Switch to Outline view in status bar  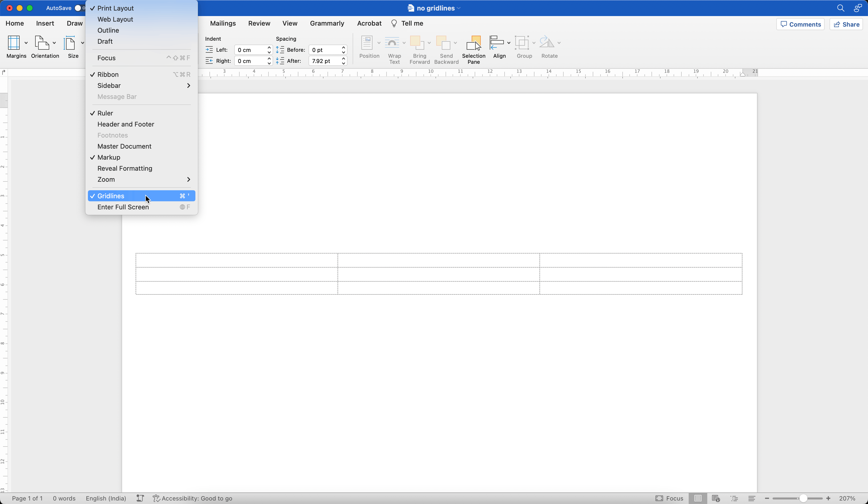click(734, 498)
